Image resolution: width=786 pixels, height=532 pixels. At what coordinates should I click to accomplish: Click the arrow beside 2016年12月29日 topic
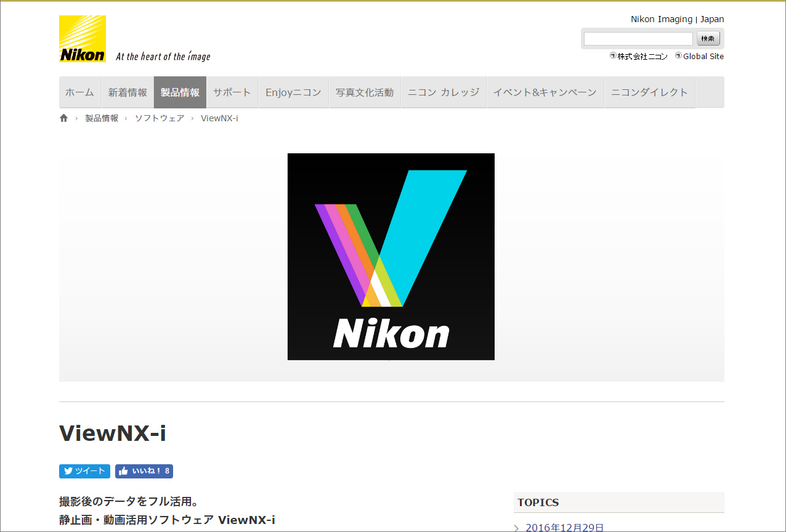coord(517,528)
